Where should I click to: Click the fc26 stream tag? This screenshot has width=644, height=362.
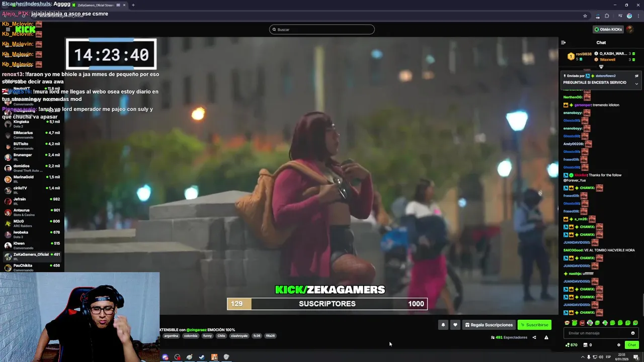pyautogui.click(x=257, y=336)
